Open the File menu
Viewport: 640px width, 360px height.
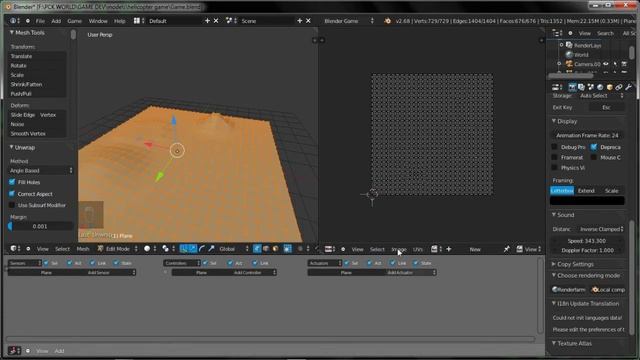coord(40,21)
